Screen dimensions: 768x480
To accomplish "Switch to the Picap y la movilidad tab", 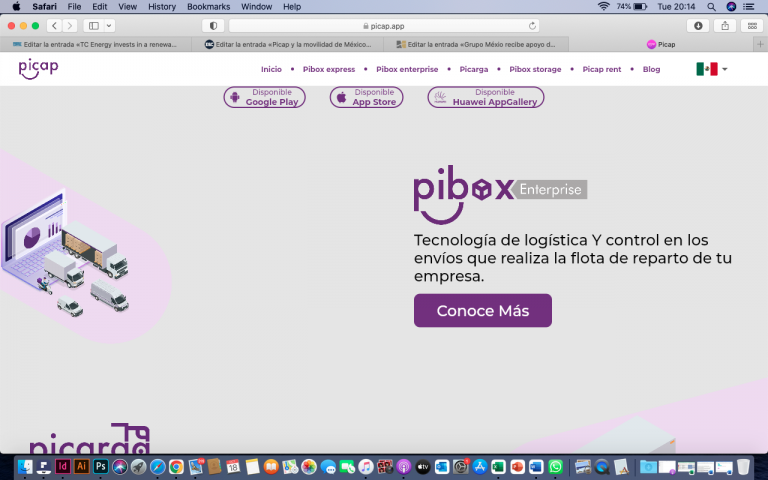I will click(x=288, y=44).
